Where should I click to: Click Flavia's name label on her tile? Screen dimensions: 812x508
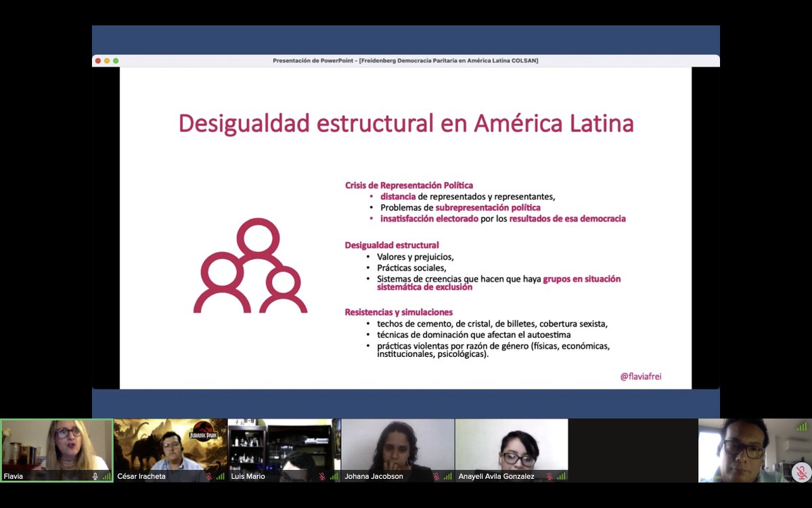tap(14, 477)
